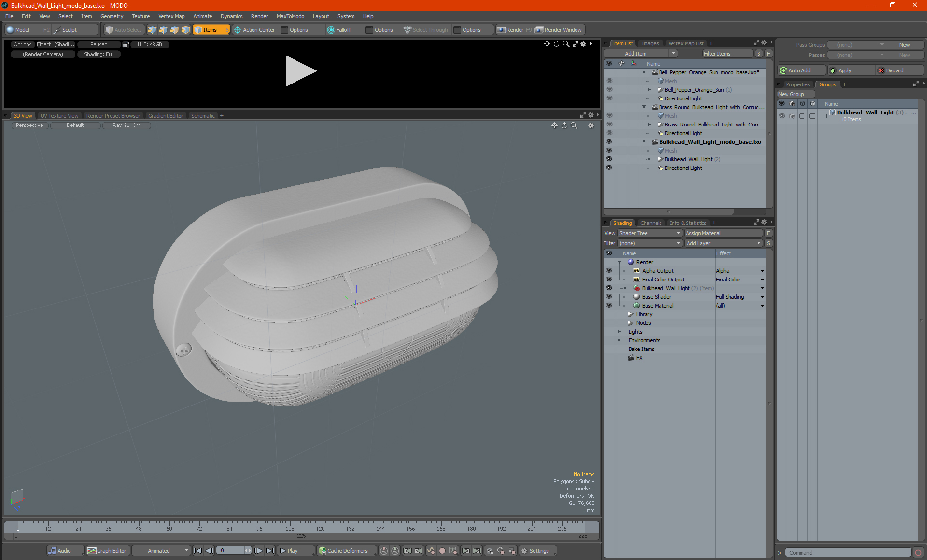
Task: Expand the Brass_Round_Bulkhead_Light_with_Corr item
Action: 649,125
